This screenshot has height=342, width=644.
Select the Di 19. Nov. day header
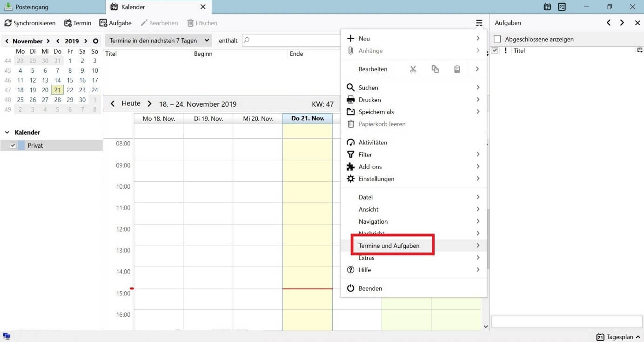[208, 118]
